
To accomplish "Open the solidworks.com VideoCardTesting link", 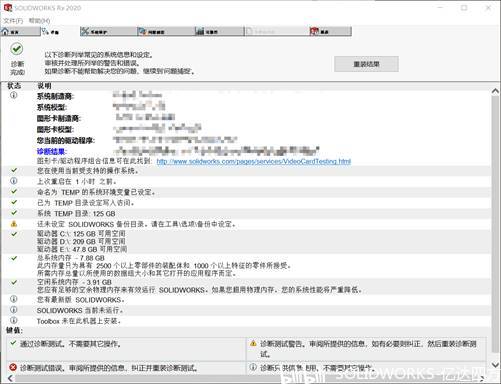I will pos(254,162).
